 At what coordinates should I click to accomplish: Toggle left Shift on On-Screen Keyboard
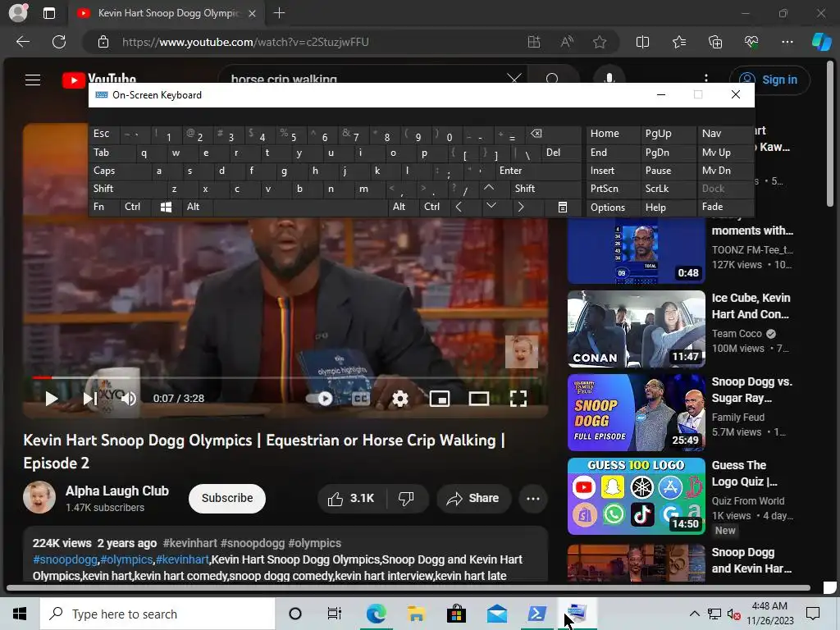coord(127,189)
